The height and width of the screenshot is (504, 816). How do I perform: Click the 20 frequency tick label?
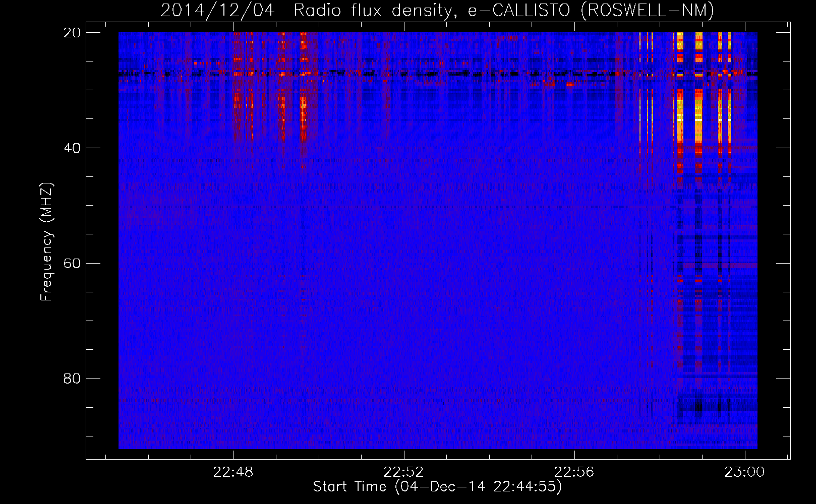click(x=72, y=33)
